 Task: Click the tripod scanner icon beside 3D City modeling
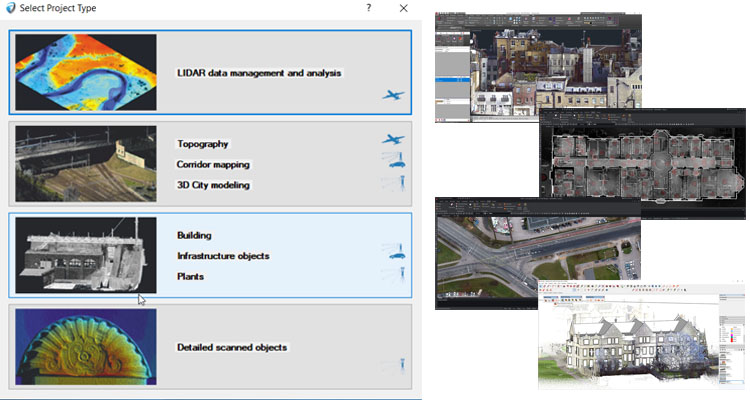point(398,184)
